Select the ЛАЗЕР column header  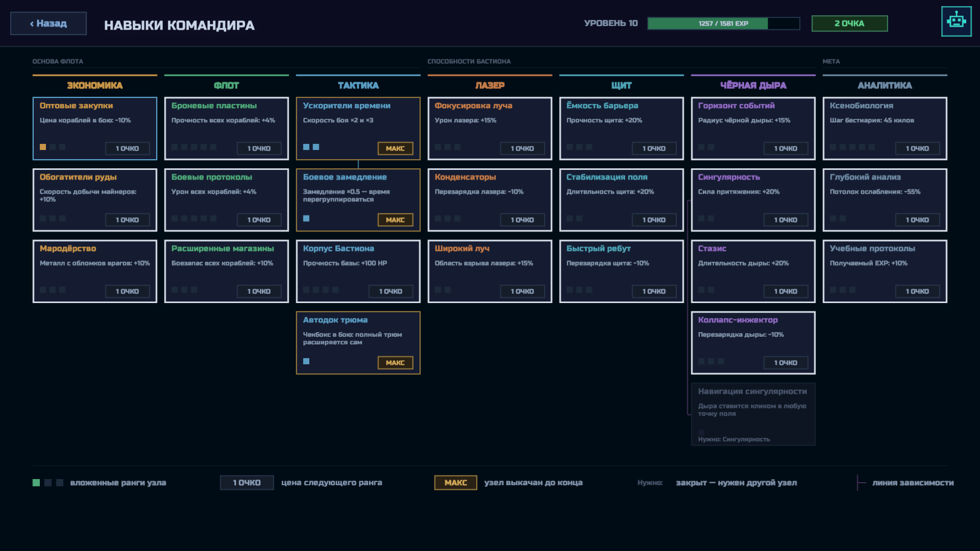[x=490, y=85]
